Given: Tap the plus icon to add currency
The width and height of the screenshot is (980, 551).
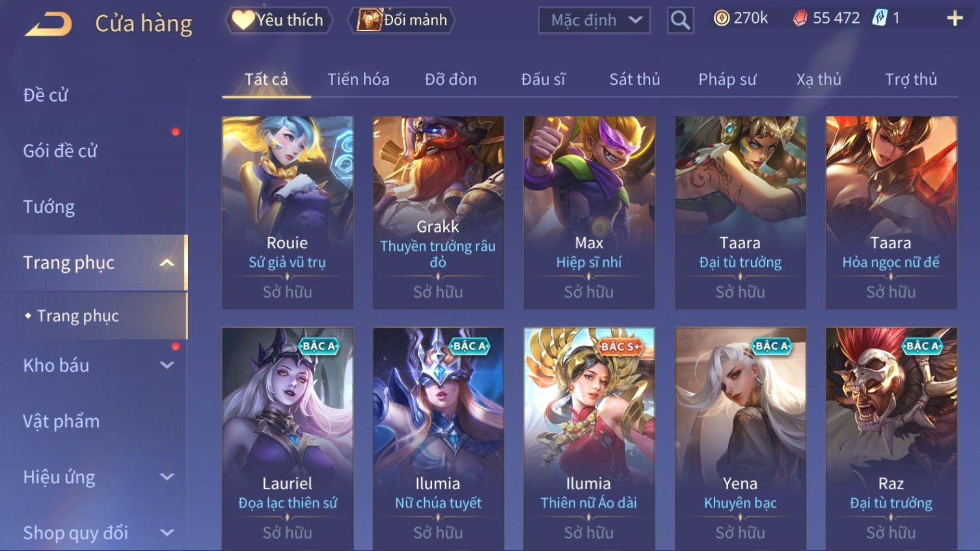Looking at the screenshot, I should coord(955,18).
